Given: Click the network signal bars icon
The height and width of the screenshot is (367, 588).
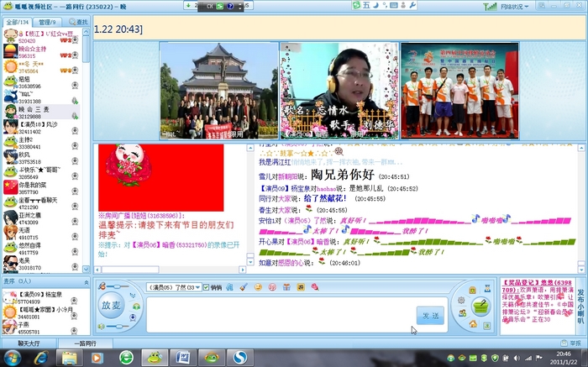Looking at the screenshot, I should (x=490, y=7).
